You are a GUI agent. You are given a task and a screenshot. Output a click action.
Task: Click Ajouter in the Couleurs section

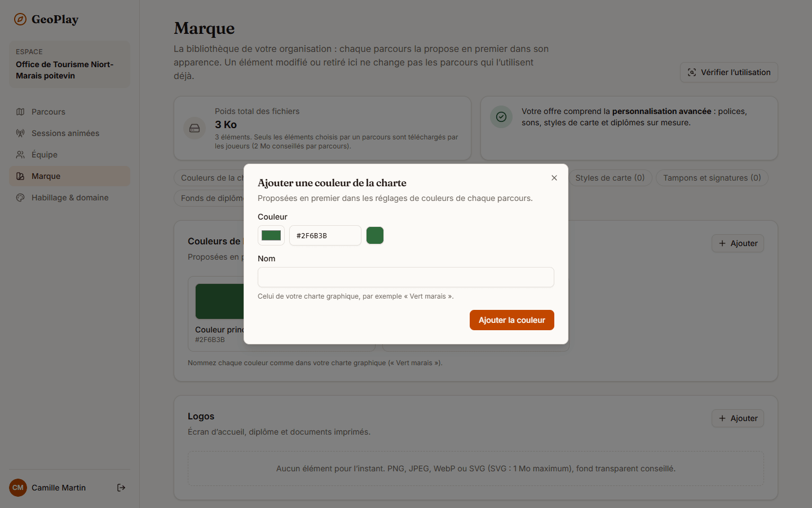click(x=738, y=243)
